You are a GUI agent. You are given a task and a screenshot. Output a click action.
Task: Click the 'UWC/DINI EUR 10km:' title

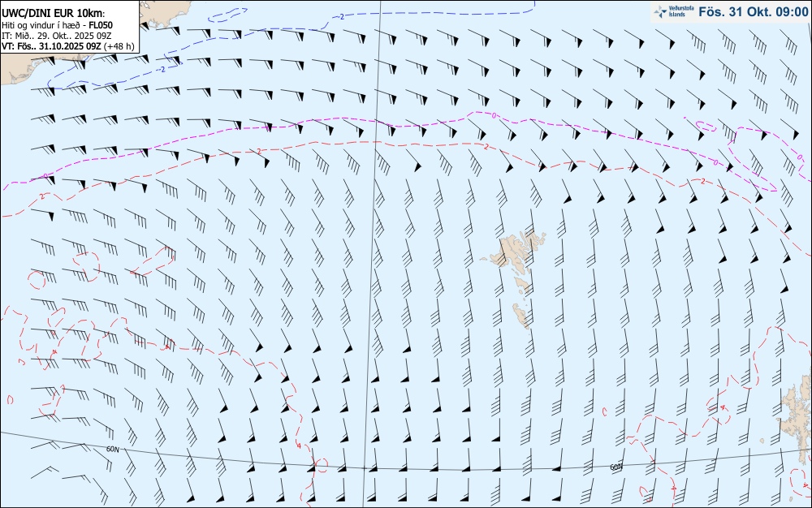click(x=53, y=14)
